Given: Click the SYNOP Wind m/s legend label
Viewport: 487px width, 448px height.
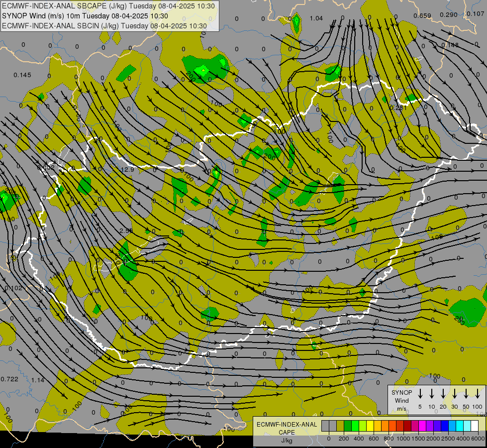Looking at the screenshot, I should point(401,400).
